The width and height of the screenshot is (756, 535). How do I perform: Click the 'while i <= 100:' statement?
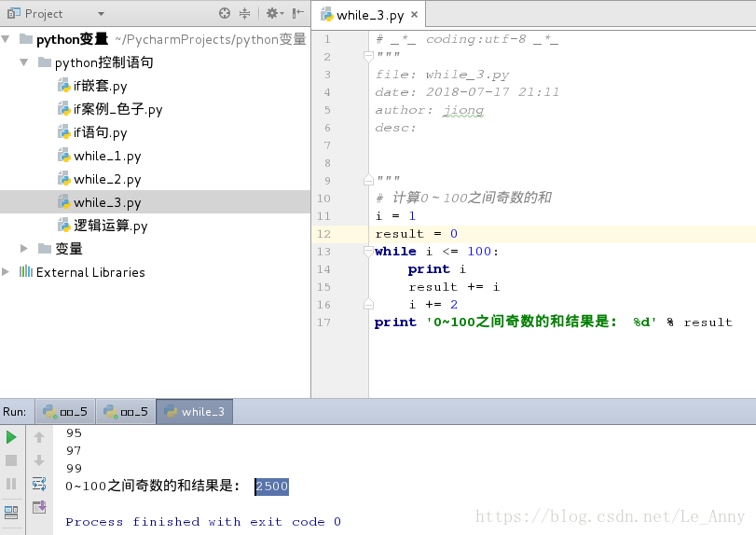436,251
